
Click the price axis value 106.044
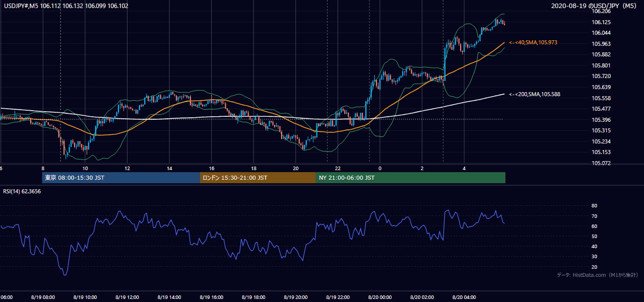coord(602,33)
